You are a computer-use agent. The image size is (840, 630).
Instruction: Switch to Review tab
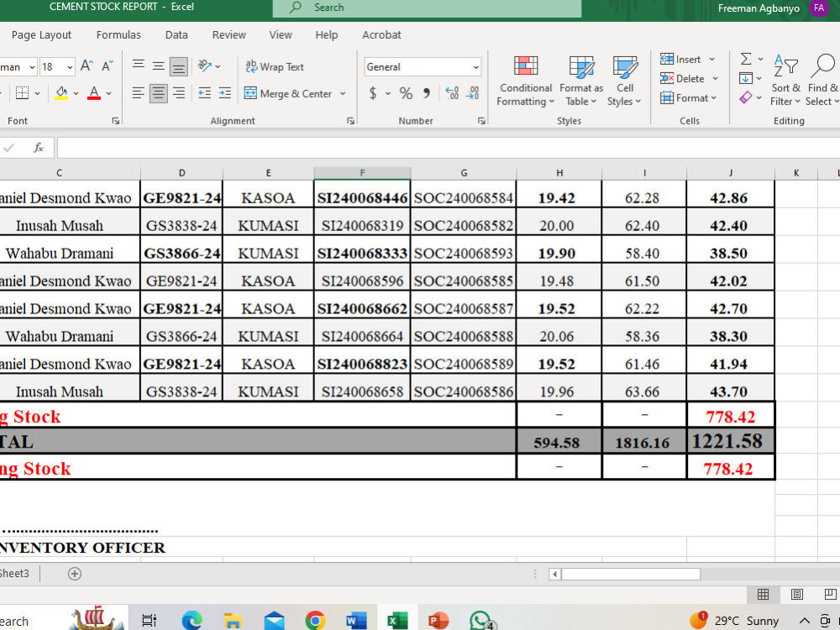pos(228,34)
